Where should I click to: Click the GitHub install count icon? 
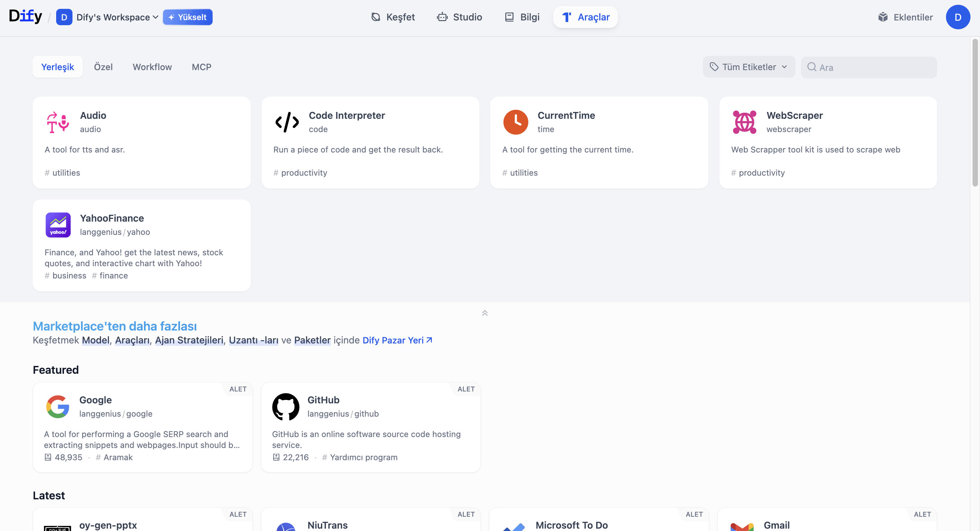pos(276,457)
